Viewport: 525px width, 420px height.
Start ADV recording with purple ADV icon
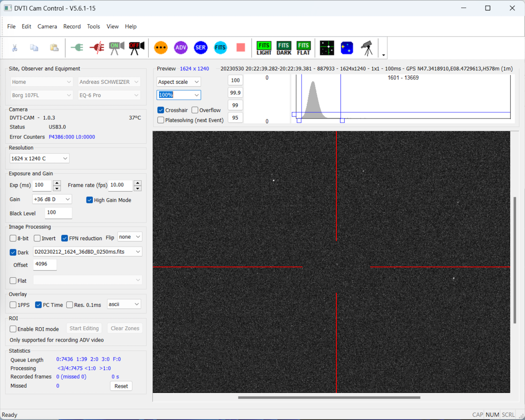coord(181,48)
